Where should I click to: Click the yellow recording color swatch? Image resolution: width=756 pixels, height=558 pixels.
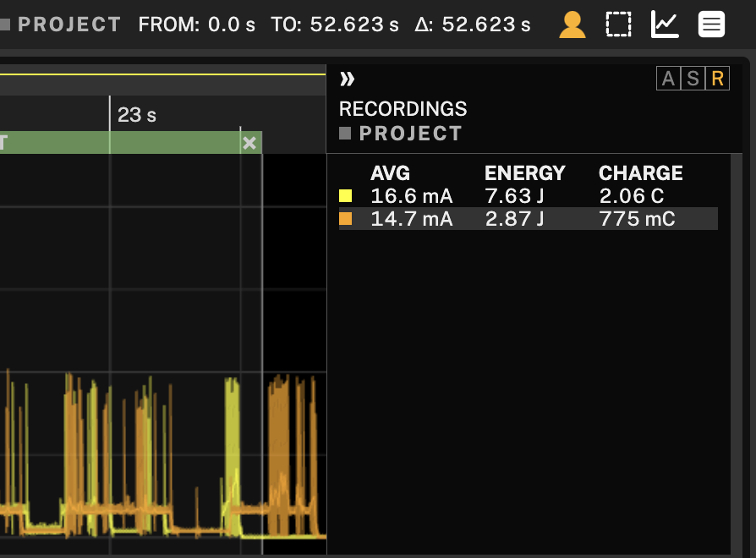pyautogui.click(x=345, y=196)
